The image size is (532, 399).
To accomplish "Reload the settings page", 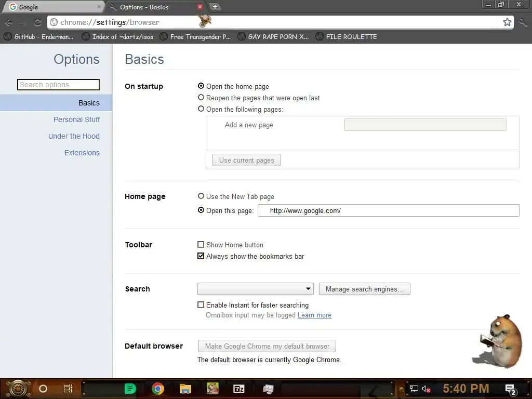I will click(x=37, y=22).
